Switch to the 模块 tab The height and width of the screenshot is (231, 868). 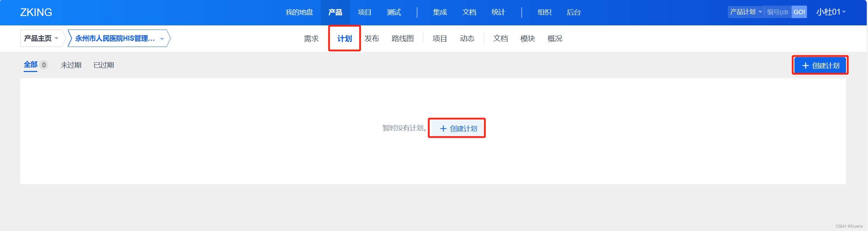click(527, 39)
